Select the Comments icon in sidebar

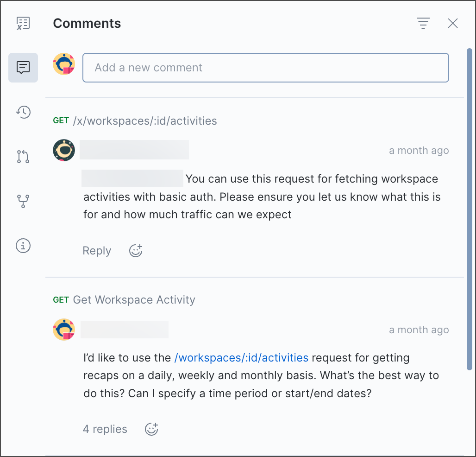tap(23, 68)
